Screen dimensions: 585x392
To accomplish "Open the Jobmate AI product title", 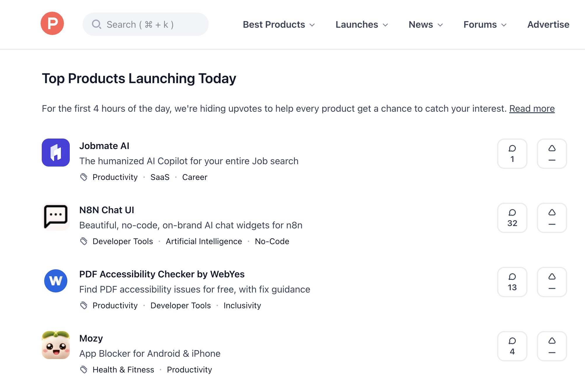I will pos(104,146).
